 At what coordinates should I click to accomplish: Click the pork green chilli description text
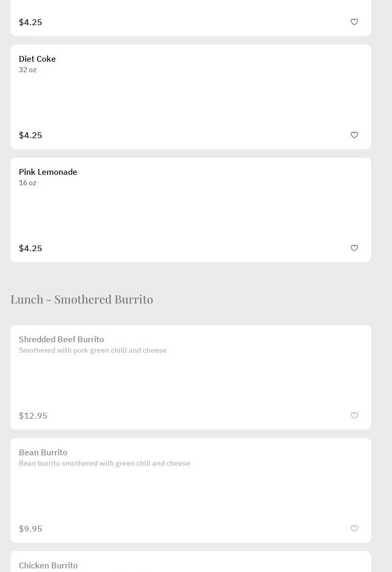[x=93, y=351]
